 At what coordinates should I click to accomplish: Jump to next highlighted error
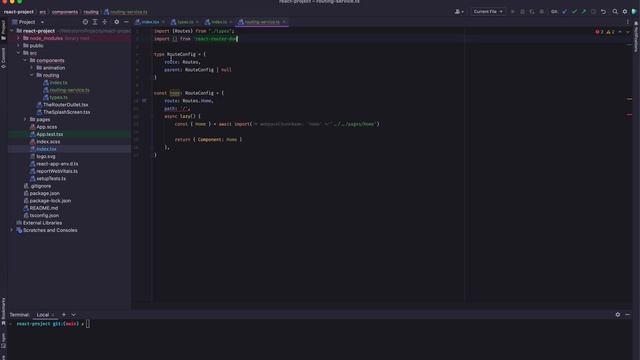click(628, 32)
